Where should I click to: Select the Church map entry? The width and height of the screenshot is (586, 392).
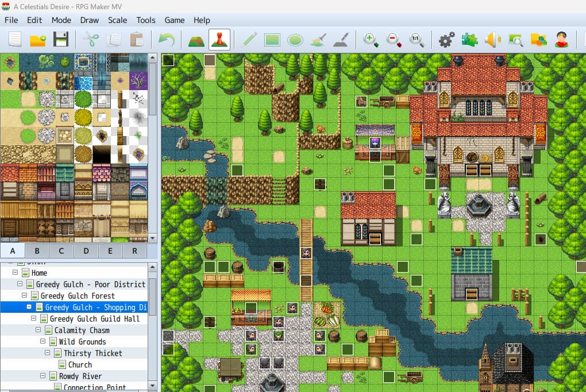[x=80, y=365]
